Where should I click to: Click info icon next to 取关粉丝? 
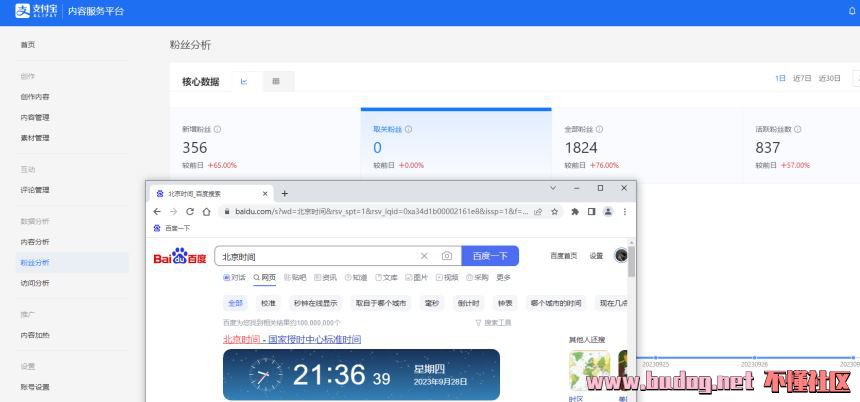[x=408, y=129]
